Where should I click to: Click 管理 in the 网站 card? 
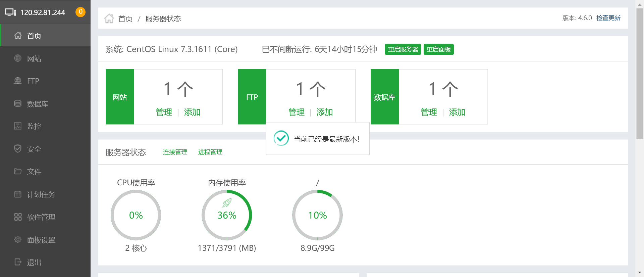(x=164, y=112)
